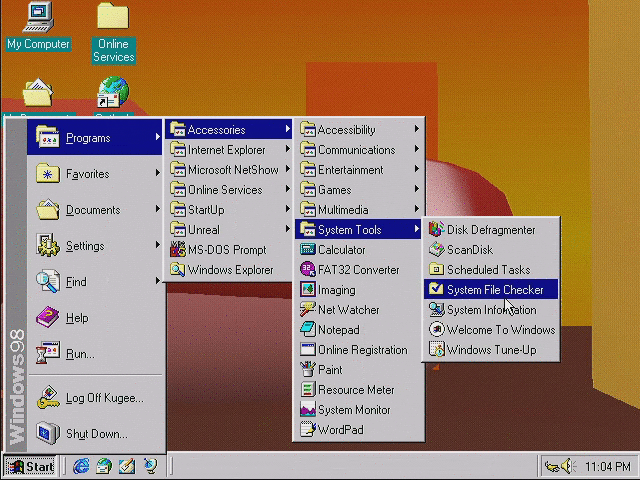Expand the Find submenu arrow

pos(158,281)
